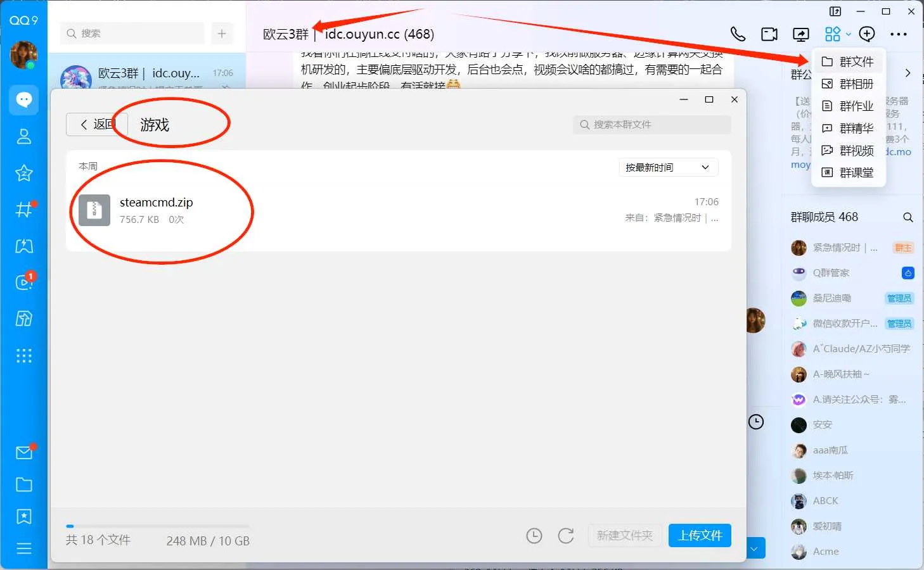Select 群作业 in the dropdown menu
Image resolution: width=924 pixels, height=570 pixels.
(848, 106)
